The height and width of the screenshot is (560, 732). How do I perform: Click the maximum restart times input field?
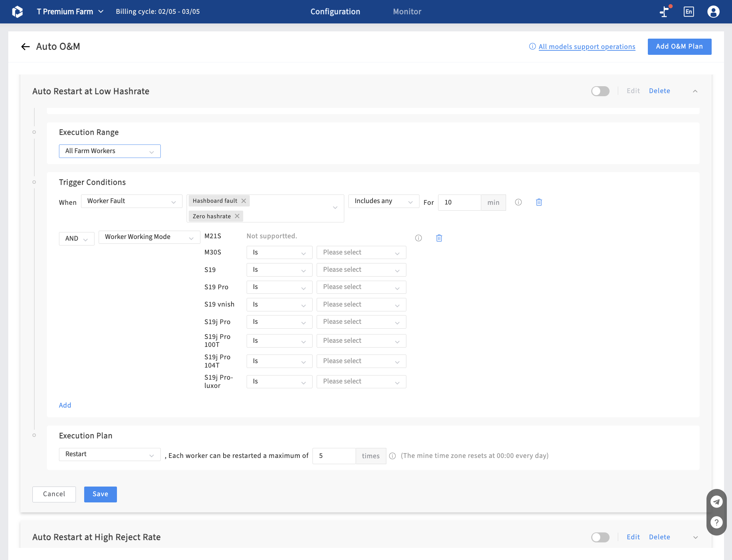[334, 456]
